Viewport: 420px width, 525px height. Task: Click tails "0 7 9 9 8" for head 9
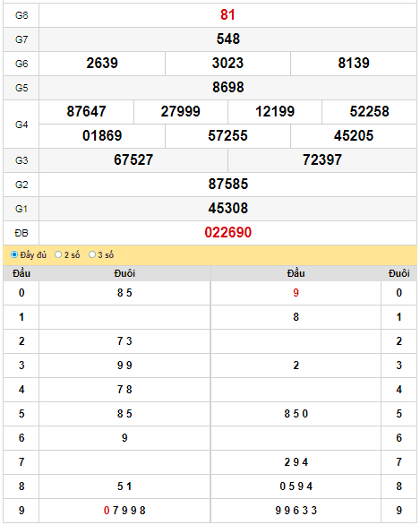[124, 511]
